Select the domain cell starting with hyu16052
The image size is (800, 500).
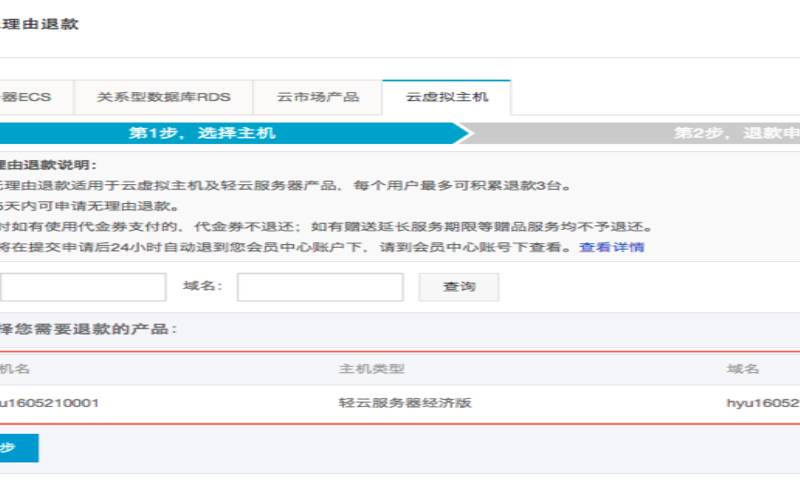click(763, 403)
